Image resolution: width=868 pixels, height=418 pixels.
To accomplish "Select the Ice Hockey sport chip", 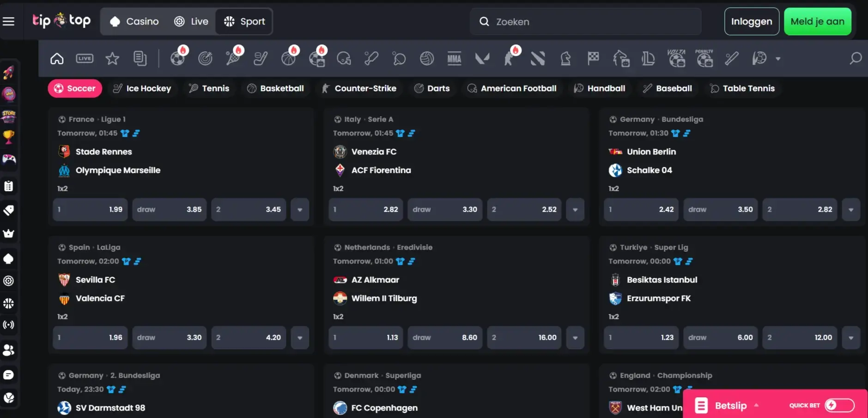I will (142, 88).
